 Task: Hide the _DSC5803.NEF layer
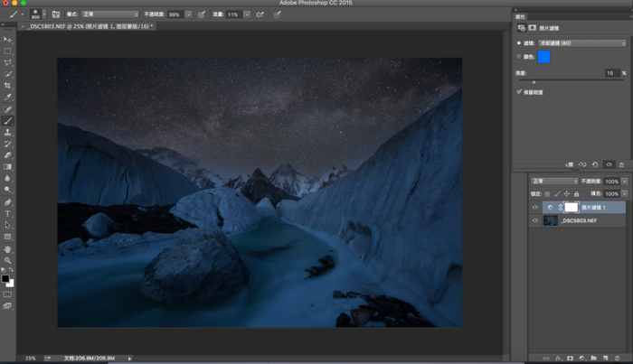(x=535, y=220)
